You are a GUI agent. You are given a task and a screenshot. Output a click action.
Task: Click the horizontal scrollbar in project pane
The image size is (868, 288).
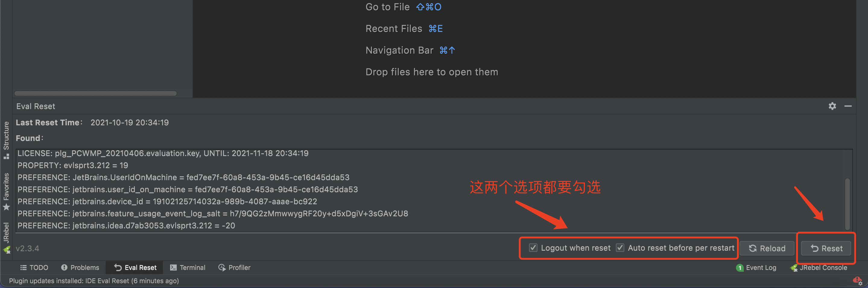(x=95, y=93)
